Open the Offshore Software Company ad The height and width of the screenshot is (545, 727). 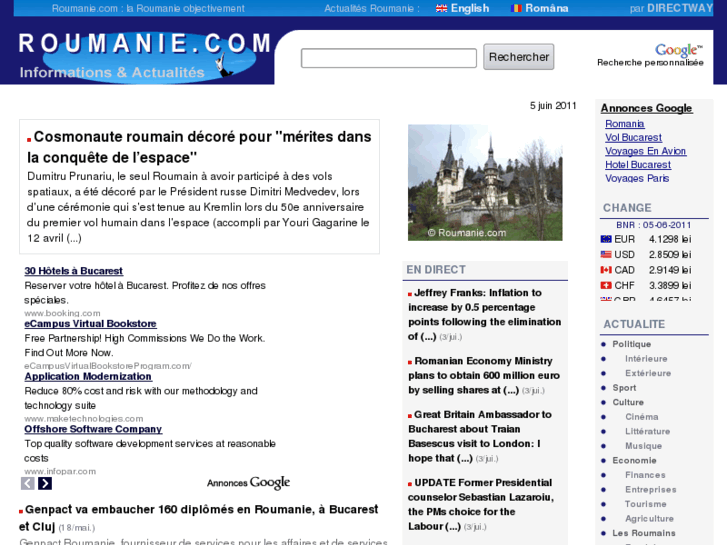click(x=93, y=430)
